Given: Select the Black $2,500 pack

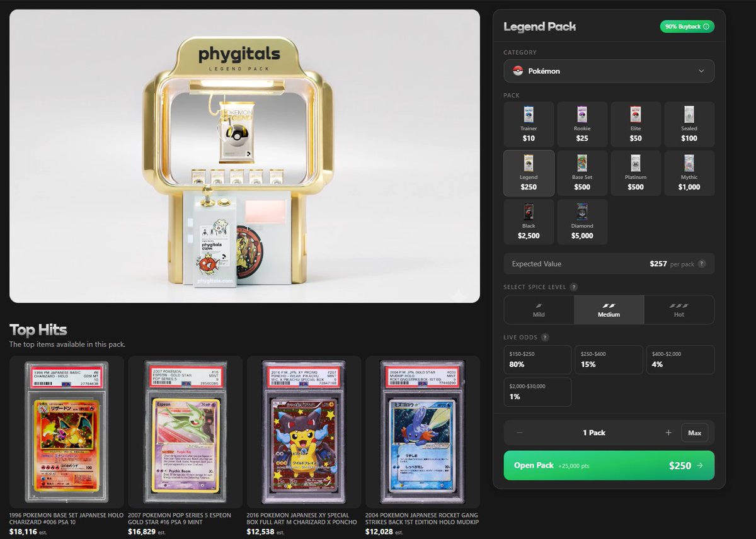Looking at the screenshot, I should [x=529, y=222].
